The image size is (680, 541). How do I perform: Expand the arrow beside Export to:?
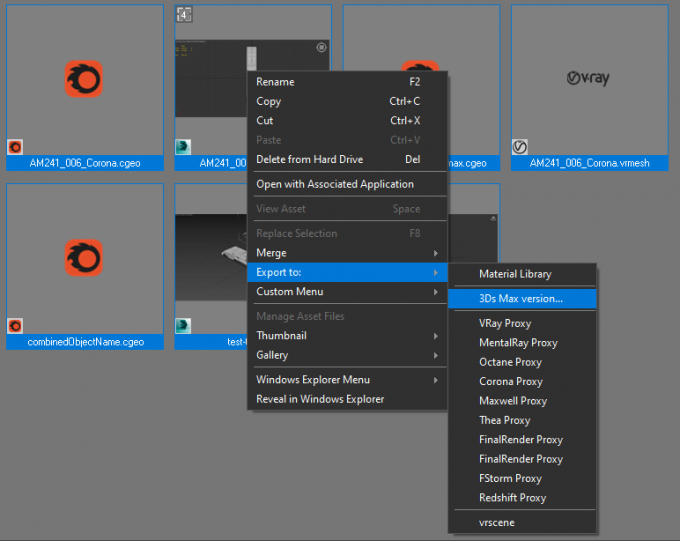(435, 272)
